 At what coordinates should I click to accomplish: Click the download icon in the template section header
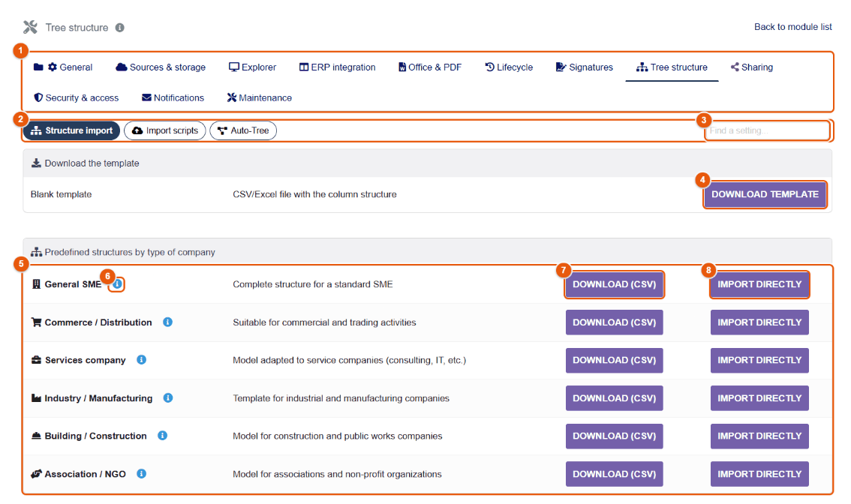click(x=36, y=163)
